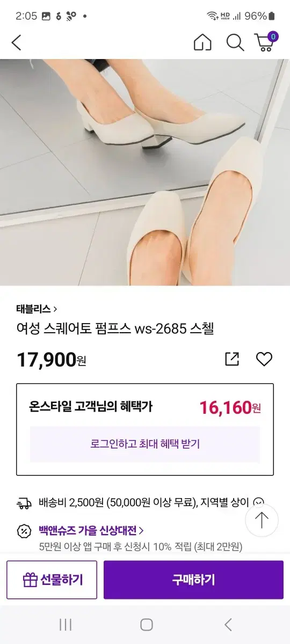290x644 pixels.
Task: Tap the percent coupon badge icon
Action: 24,531
